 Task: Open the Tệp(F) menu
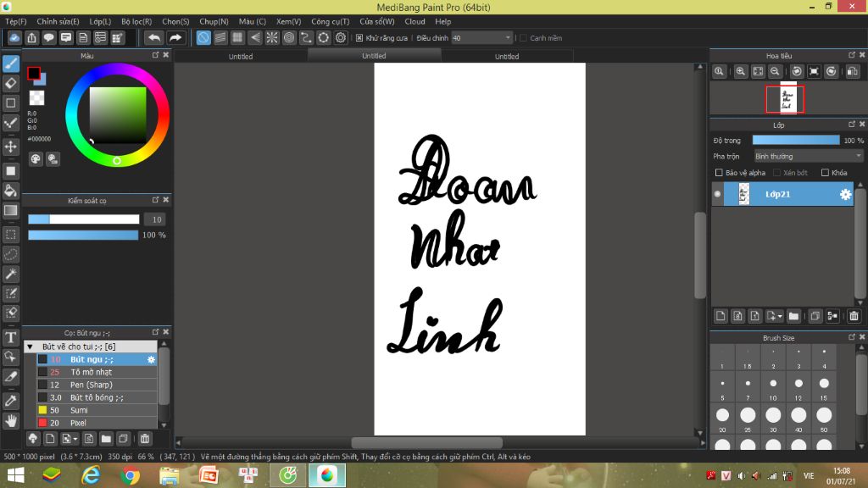point(16,21)
